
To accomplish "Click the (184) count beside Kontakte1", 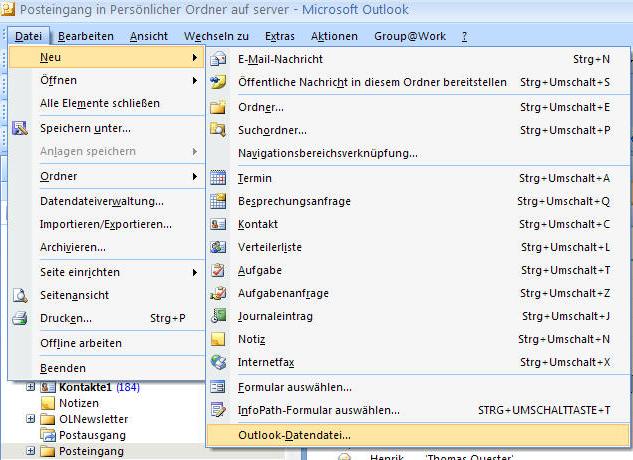I will pyautogui.click(x=128, y=387).
